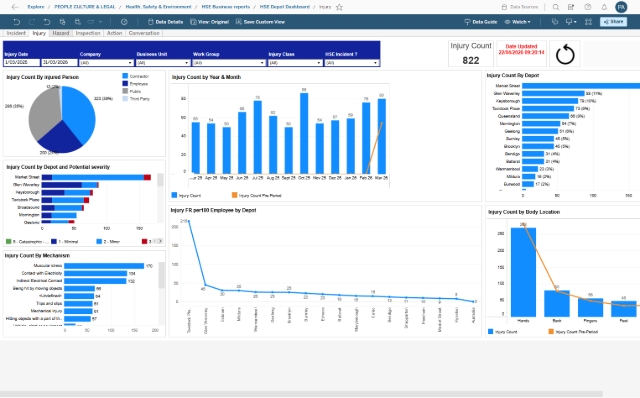This screenshot has width=640, height=398.
Task: Click the Third Party legend color swatch
Action: 125,98
